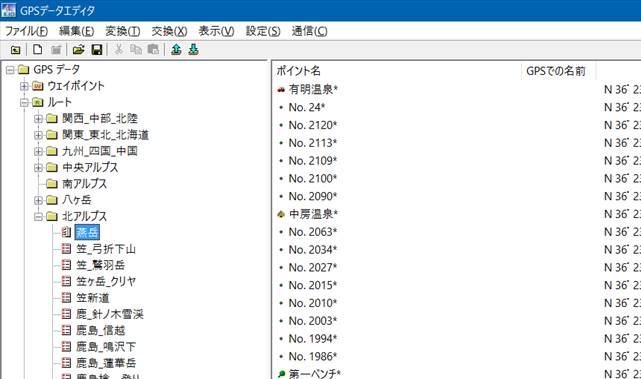Expand the 関西_中部_北陸 folder

tap(38, 119)
